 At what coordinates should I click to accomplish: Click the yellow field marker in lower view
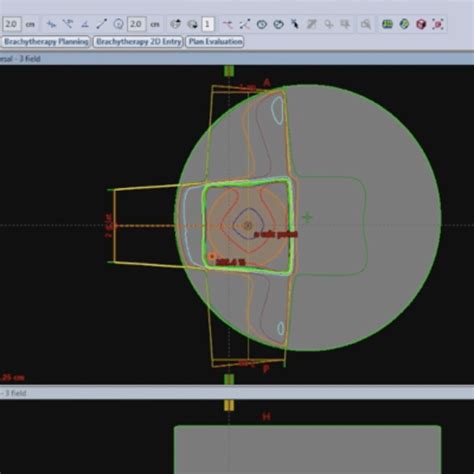(x=229, y=406)
